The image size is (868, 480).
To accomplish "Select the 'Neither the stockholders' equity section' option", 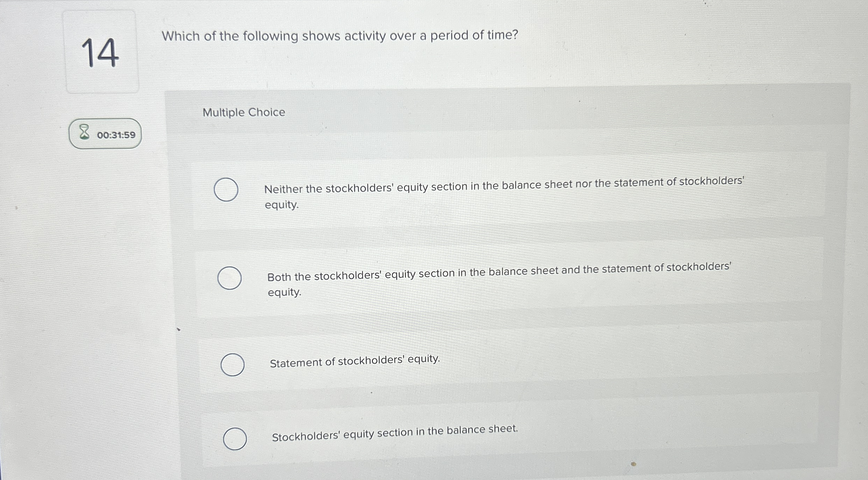I will pos(226,189).
